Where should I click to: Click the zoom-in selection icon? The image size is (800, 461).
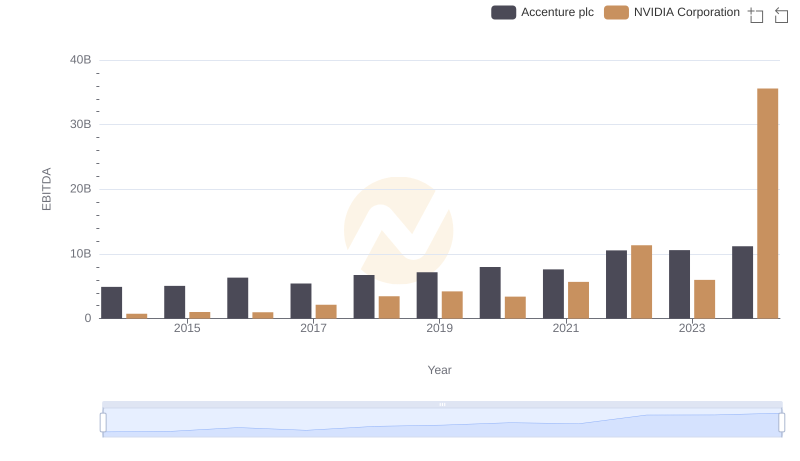coord(756,15)
